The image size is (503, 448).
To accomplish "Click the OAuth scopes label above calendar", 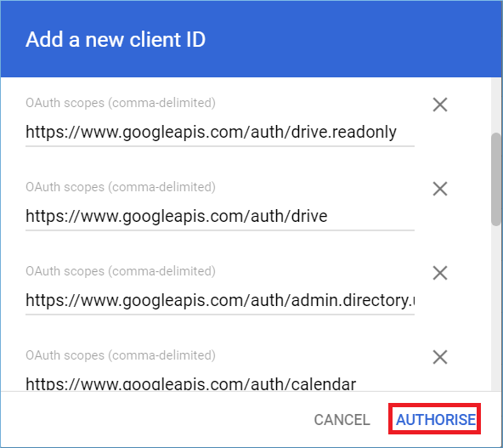I will pos(121,355).
